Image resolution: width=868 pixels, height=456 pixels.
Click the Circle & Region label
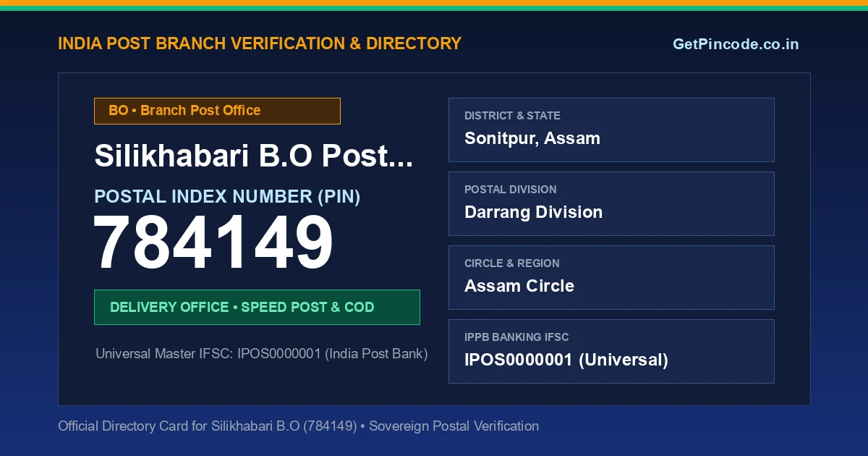pyautogui.click(x=511, y=263)
